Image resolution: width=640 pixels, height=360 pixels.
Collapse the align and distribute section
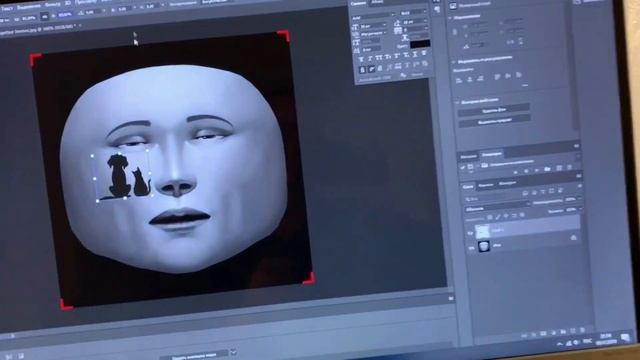(453, 62)
